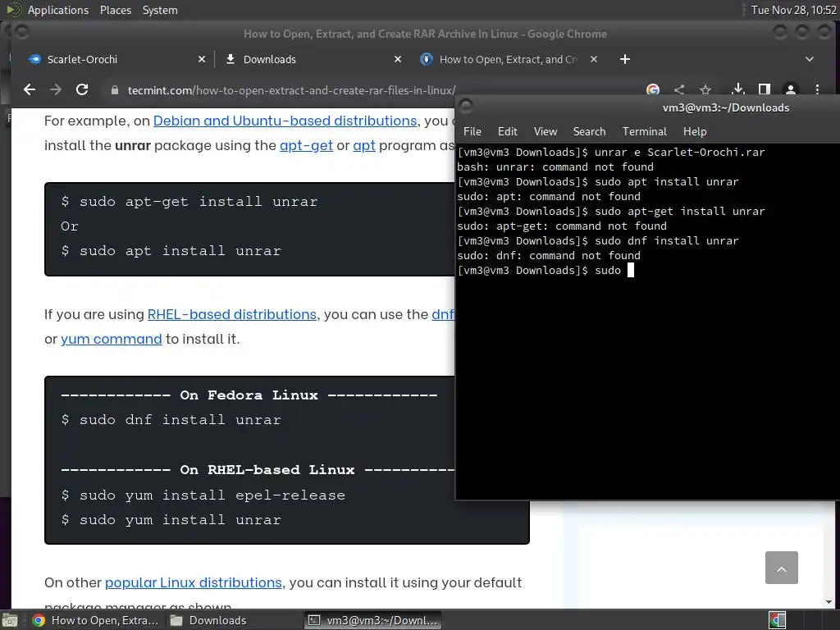Screen dimensions: 840x630
Task: Click the scroll-to-top arrow button
Action: (x=782, y=568)
